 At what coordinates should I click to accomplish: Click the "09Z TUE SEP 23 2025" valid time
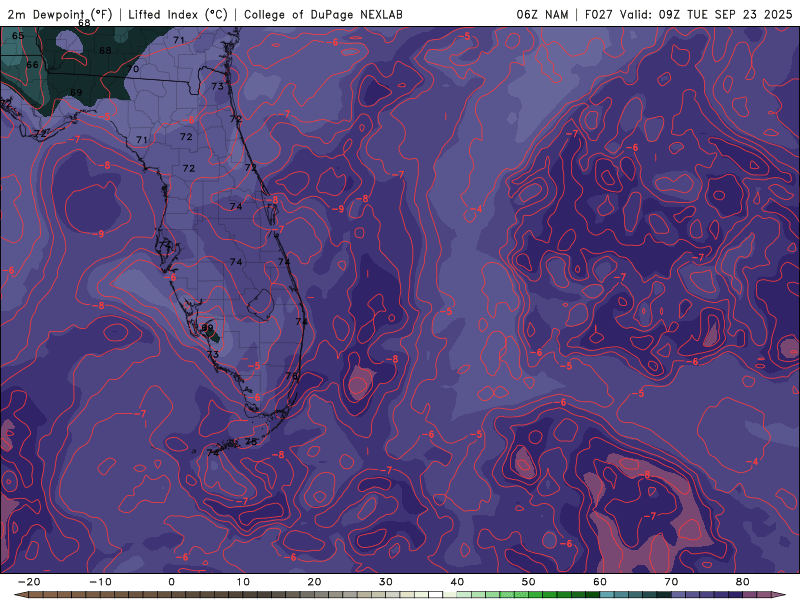[x=725, y=14]
